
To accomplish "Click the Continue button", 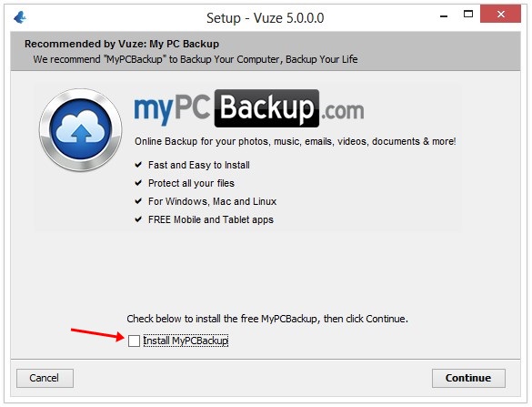I will click(x=468, y=378).
